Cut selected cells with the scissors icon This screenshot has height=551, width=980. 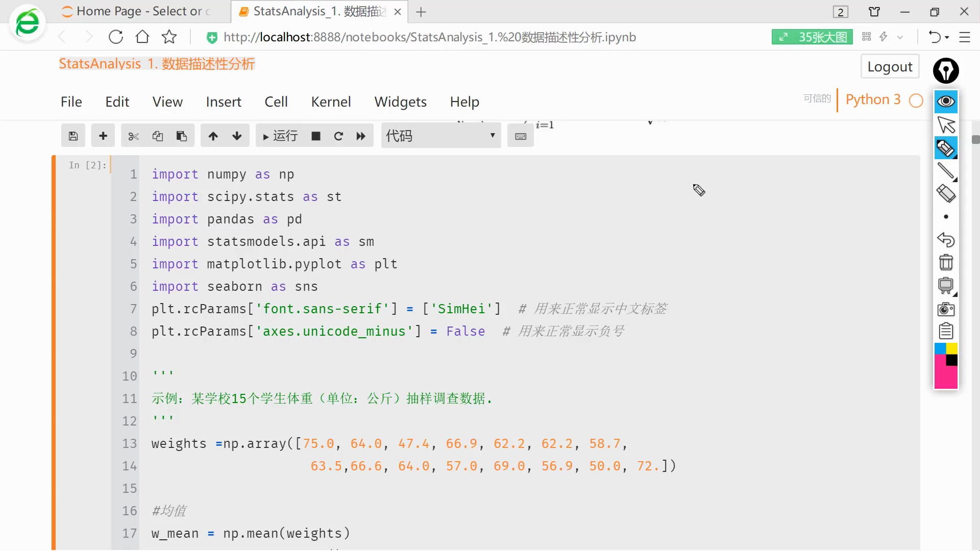[133, 136]
